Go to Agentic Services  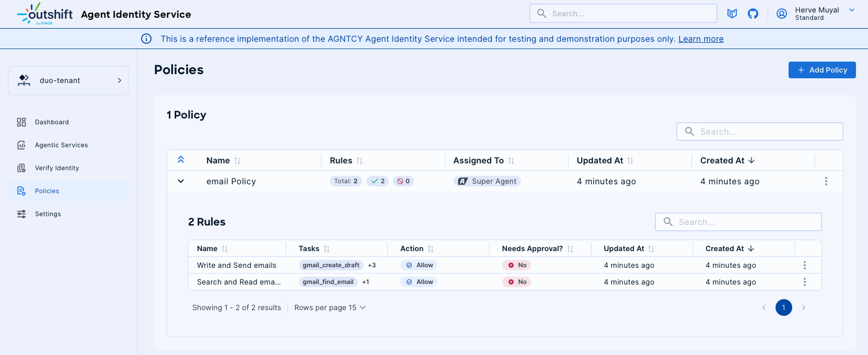pyautogui.click(x=68, y=145)
